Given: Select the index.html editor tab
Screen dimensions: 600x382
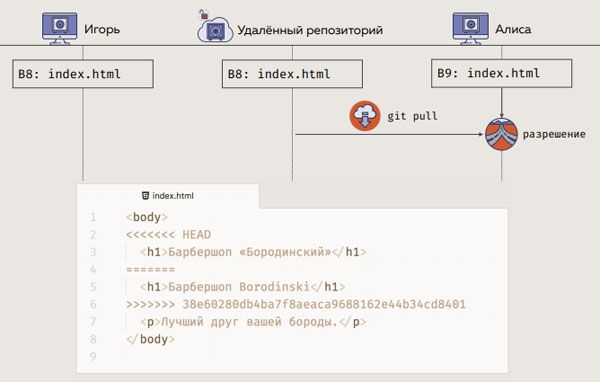Looking at the screenshot, I should tap(168, 196).
